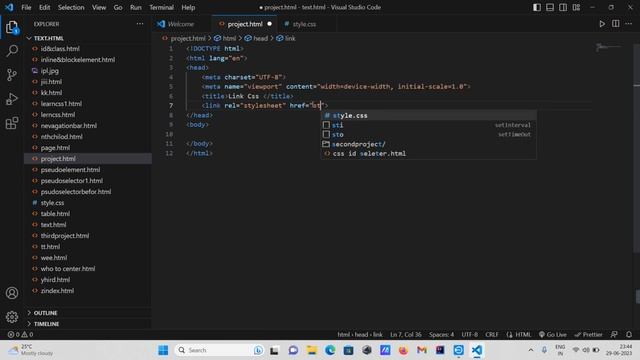Open the Search view in activity bar
The height and width of the screenshot is (360, 640).
(x=12, y=51)
